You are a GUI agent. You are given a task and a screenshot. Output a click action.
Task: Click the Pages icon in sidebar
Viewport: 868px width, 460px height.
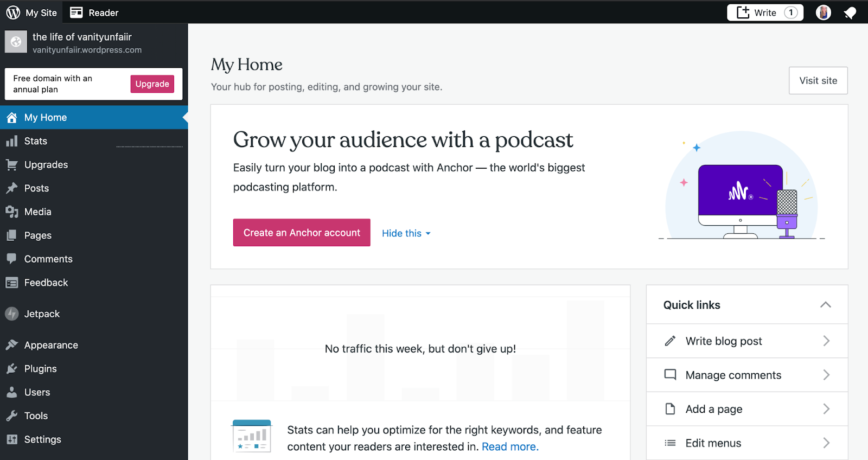(12, 235)
